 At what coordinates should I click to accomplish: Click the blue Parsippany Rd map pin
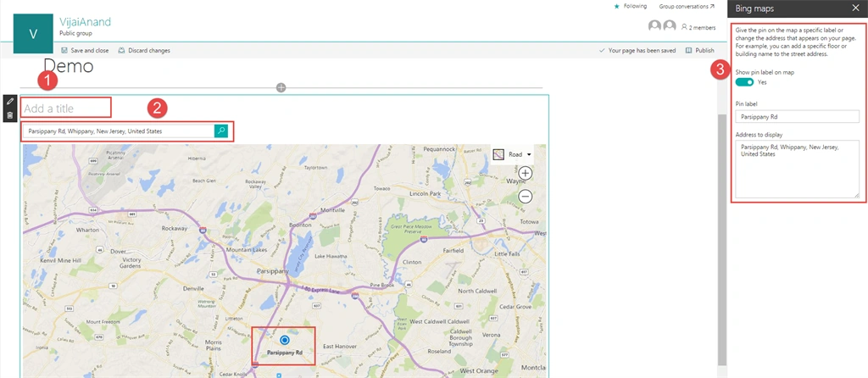pyautogui.click(x=285, y=340)
